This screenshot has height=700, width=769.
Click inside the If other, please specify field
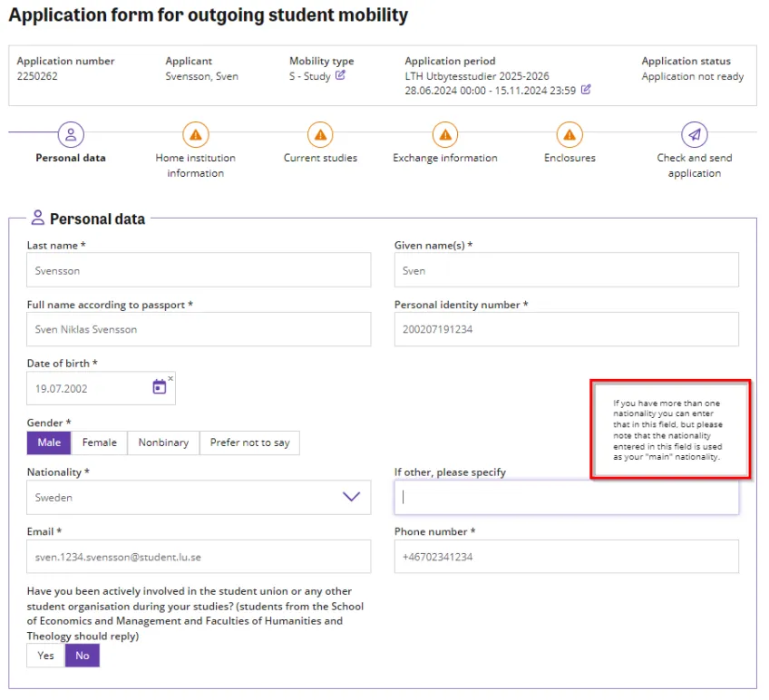tap(566, 498)
